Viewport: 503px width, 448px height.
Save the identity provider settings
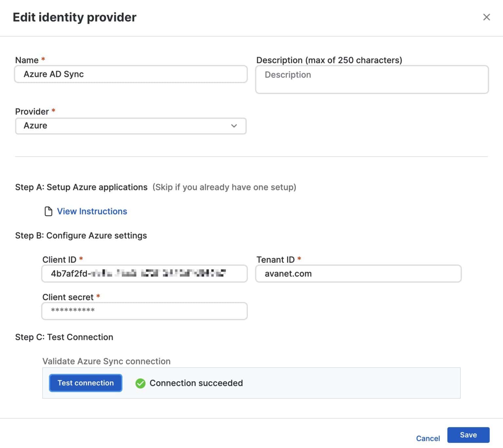[468, 435]
